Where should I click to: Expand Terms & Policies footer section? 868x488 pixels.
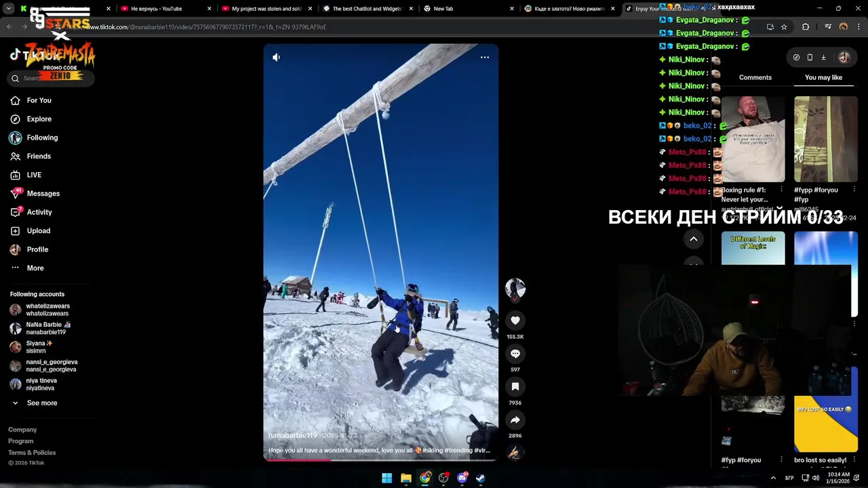tap(32, 453)
